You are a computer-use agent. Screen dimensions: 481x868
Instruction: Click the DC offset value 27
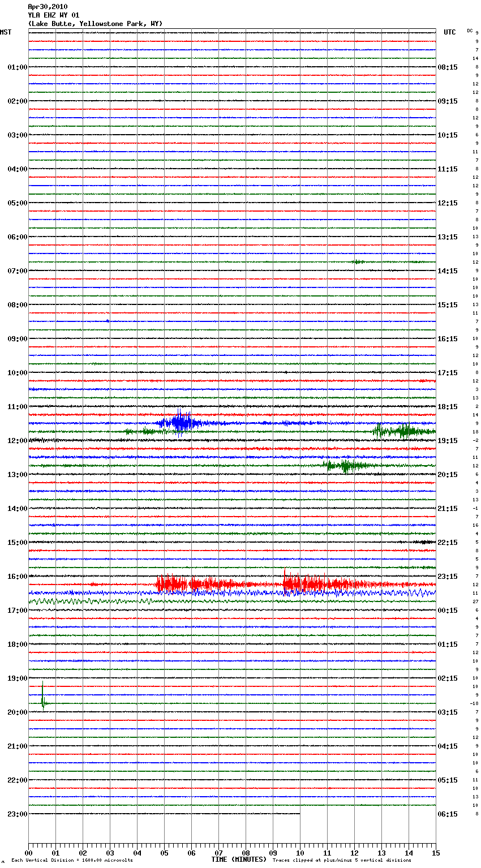[476, 601]
